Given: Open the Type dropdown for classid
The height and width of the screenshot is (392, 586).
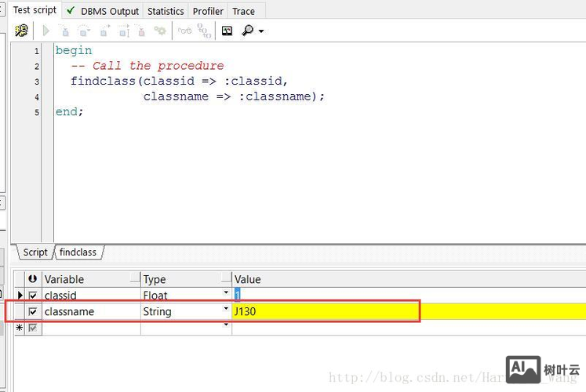Looking at the screenshot, I should coord(227,294).
